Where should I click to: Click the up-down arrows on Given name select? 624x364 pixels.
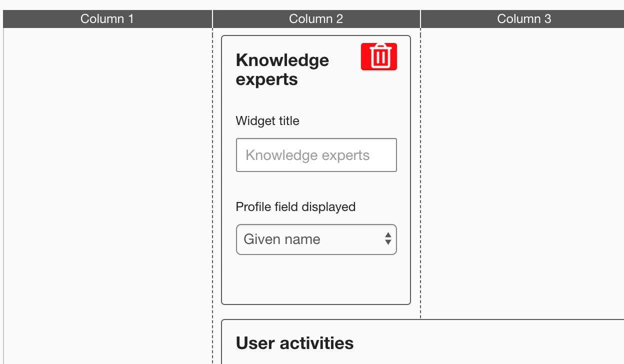[388, 239]
